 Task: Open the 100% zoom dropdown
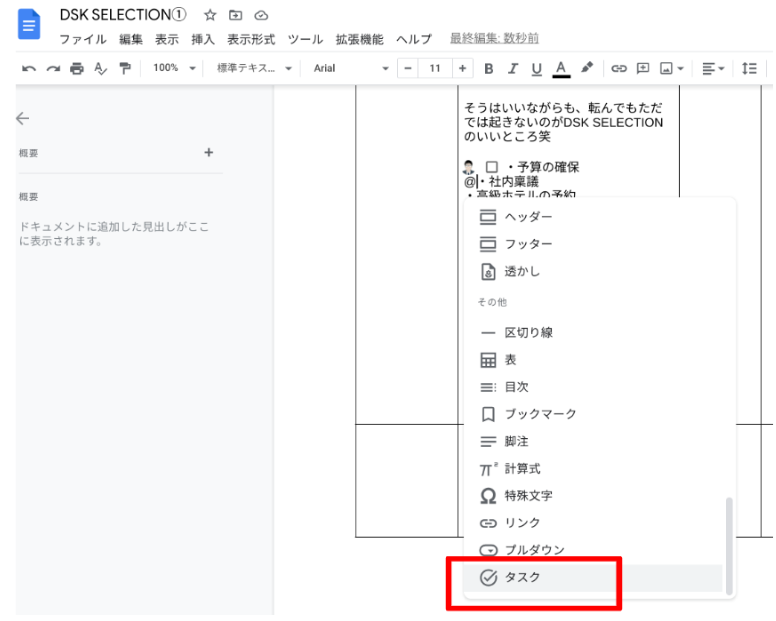(x=174, y=68)
